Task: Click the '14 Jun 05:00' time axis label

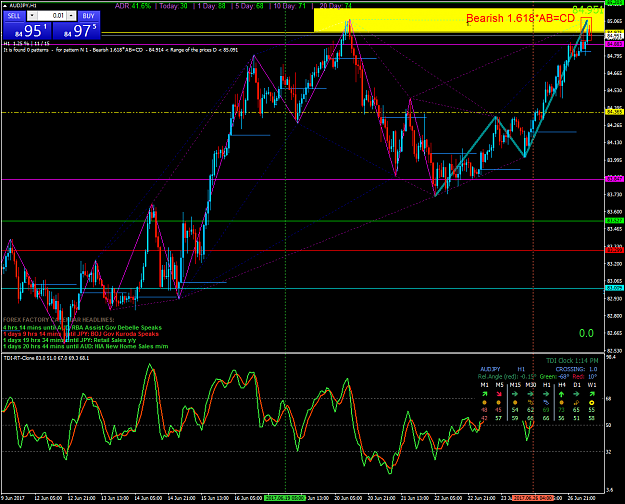Action: point(148,498)
